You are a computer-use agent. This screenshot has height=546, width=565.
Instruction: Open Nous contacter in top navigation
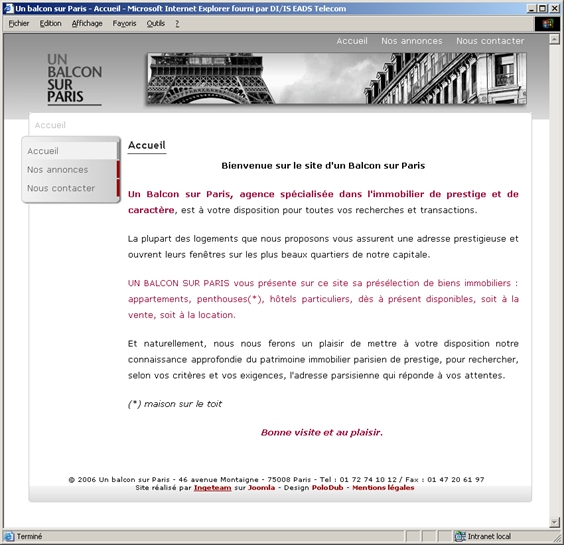click(x=490, y=41)
